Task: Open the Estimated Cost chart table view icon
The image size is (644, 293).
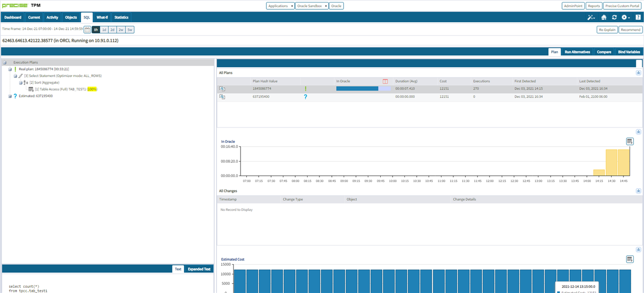Action: pos(630,259)
